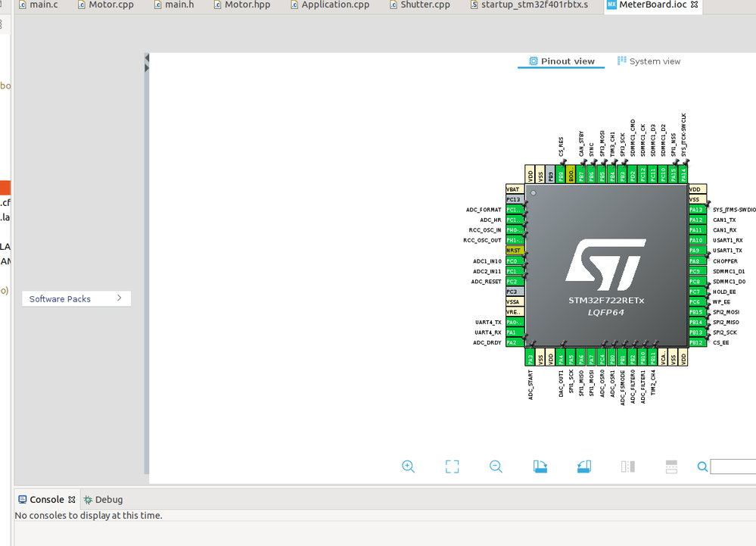Switch to the Pinout view tab

click(x=562, y=61)
